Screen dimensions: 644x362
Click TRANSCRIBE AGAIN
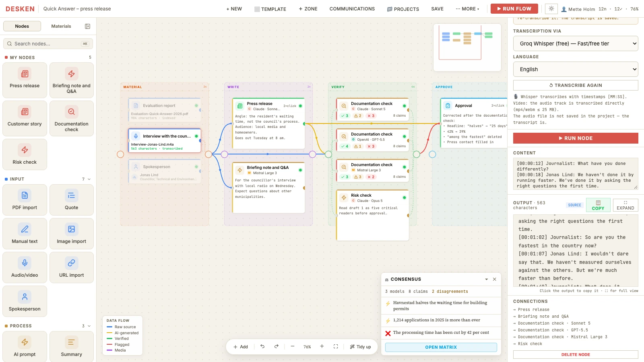[x=576, y=85]
